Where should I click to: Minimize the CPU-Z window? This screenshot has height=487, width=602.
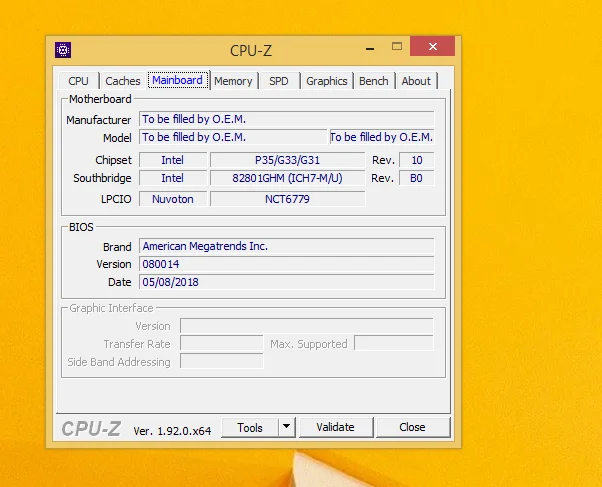(370, 48)
